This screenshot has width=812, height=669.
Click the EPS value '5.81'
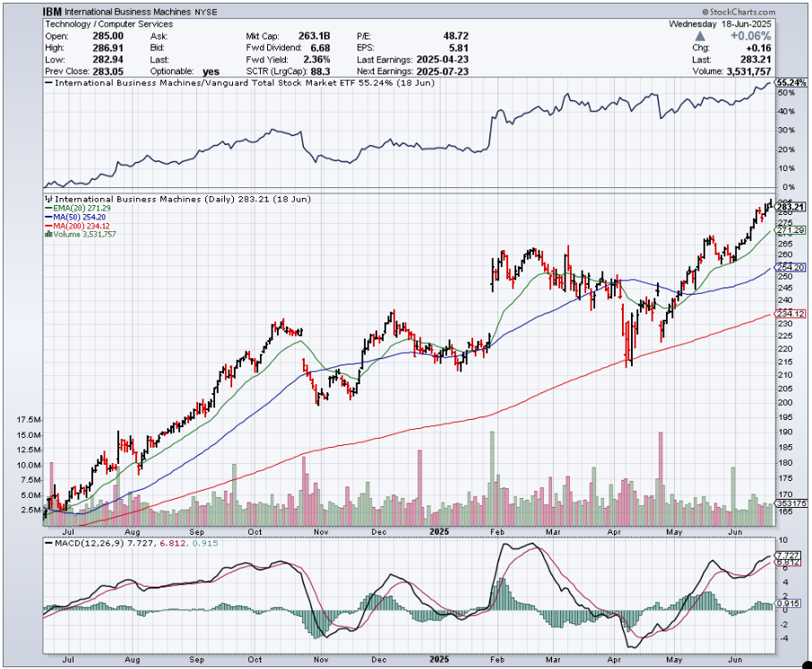[x=458, y=47]
